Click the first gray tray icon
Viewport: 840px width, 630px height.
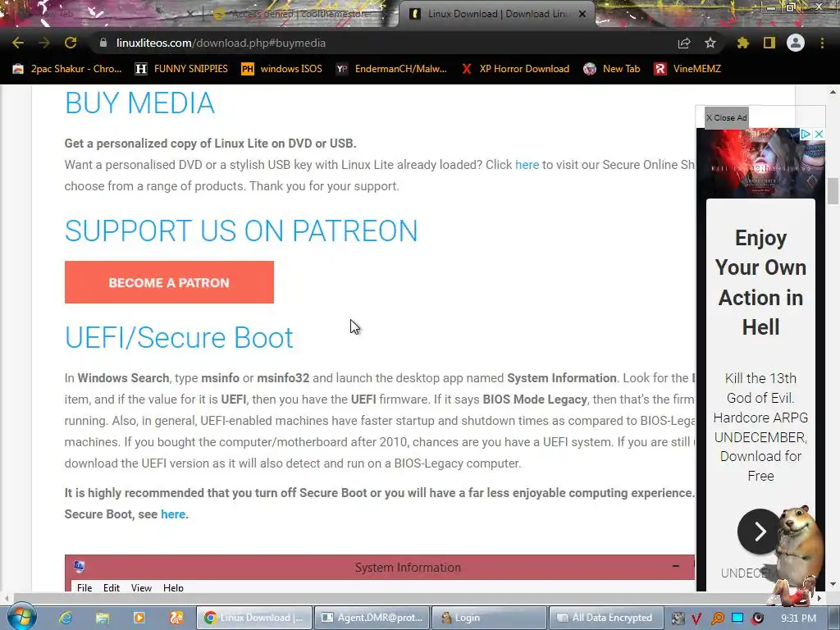click(677, 619)
